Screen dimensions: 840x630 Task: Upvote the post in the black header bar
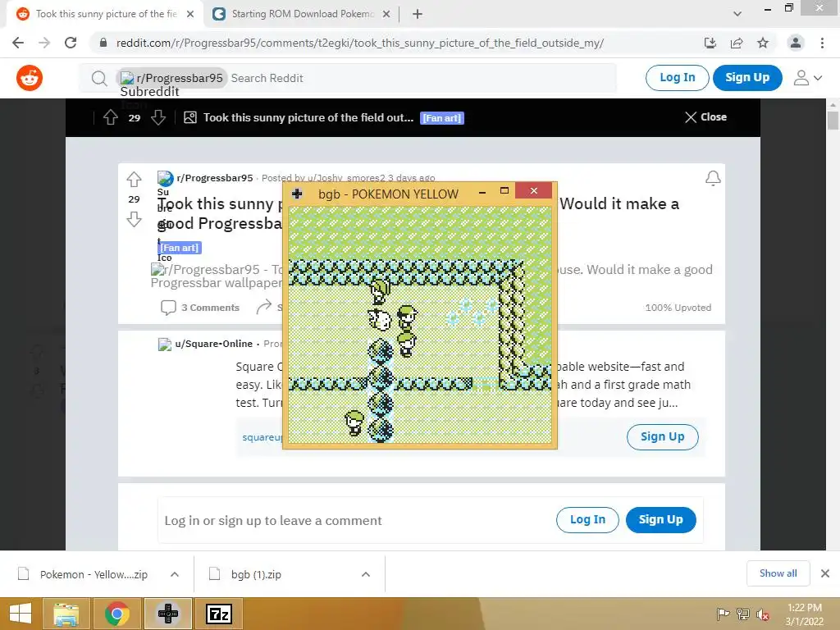click(111, 117)
